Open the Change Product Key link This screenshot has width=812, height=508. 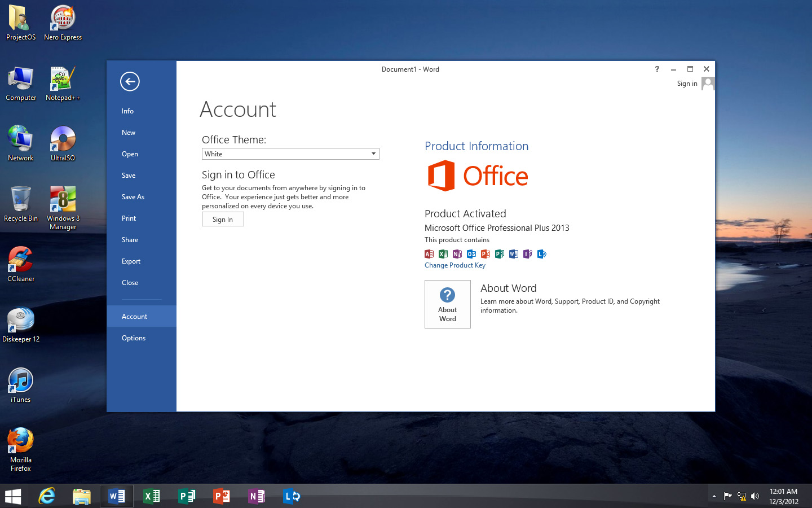(454, 265)
